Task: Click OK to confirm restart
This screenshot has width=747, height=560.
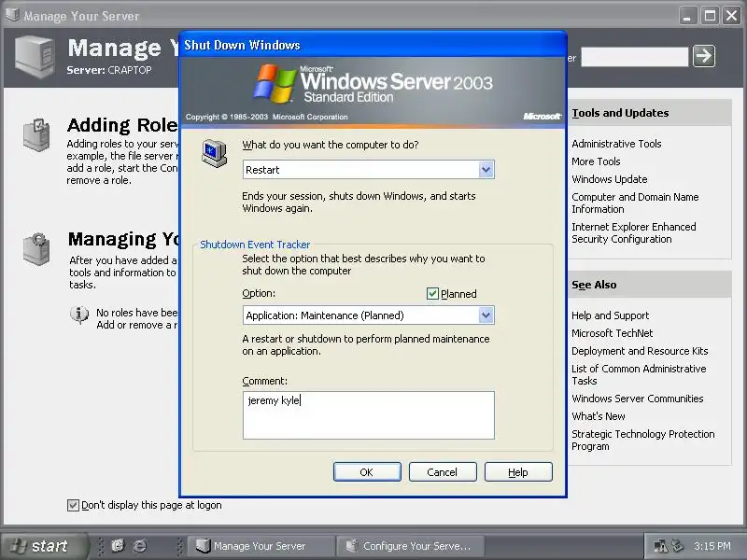Action: [x=367, y=472]
